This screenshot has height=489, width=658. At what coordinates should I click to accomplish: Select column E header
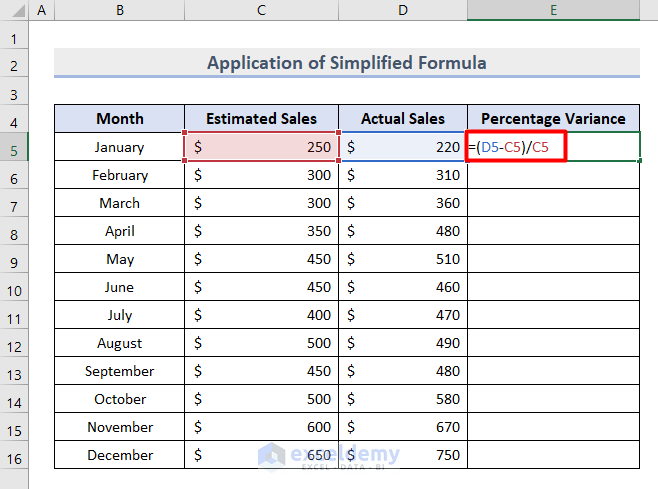(553, 10)
